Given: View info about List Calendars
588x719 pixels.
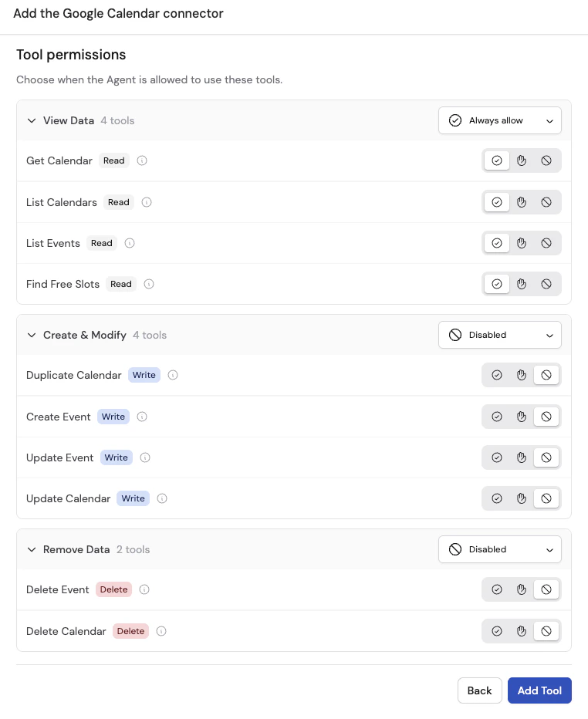Looking at the screenshot, I should pos(147,202).
